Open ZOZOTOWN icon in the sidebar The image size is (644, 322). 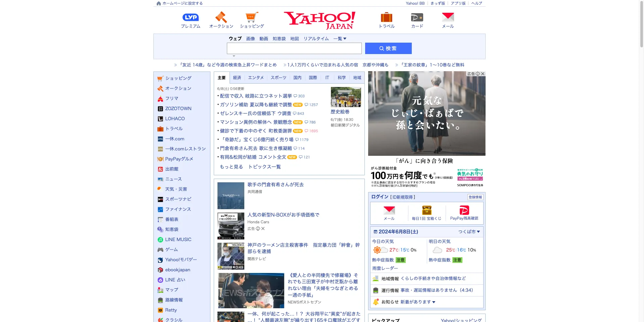(x=160, y=109)
